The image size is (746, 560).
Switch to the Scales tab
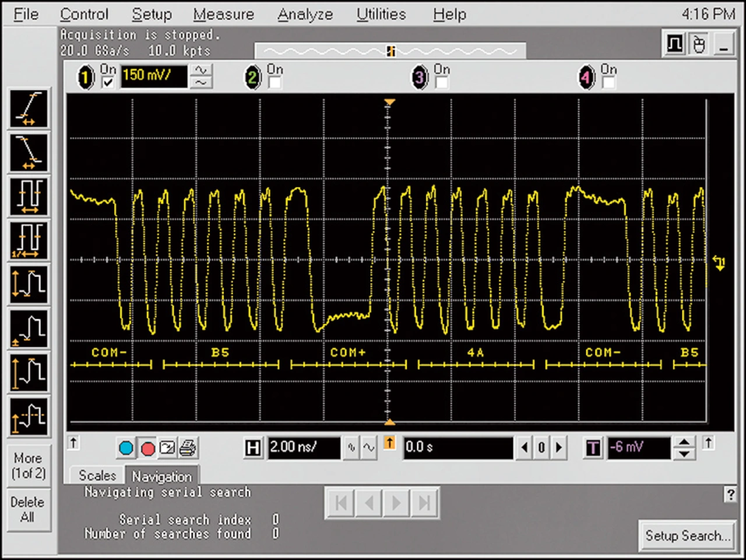tap(97, 476)
